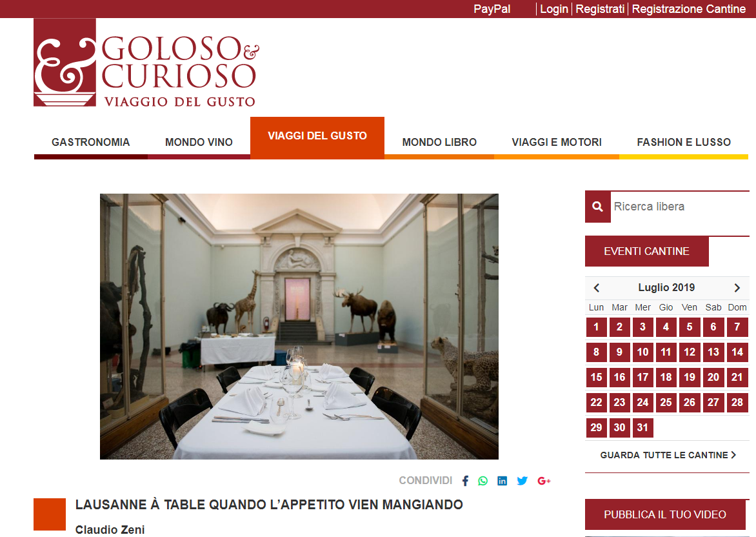
Task: Select July 17 in the calendar
Action: (642, 378)
